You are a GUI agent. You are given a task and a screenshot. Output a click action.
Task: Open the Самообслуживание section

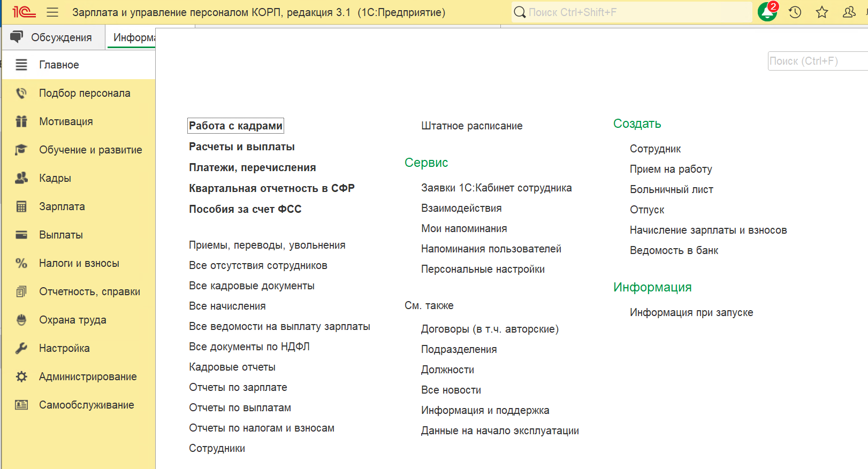[79, 405]
